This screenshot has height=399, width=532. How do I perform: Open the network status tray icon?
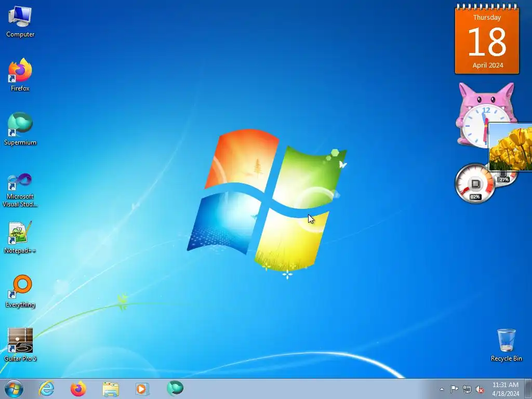click(467, 389)
